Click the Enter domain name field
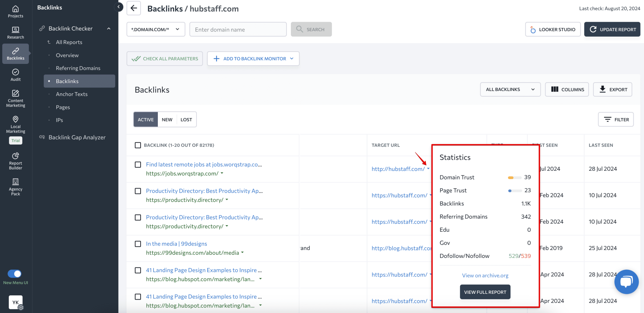This screenshot has height=313, width=644. (x=238, y=29)
